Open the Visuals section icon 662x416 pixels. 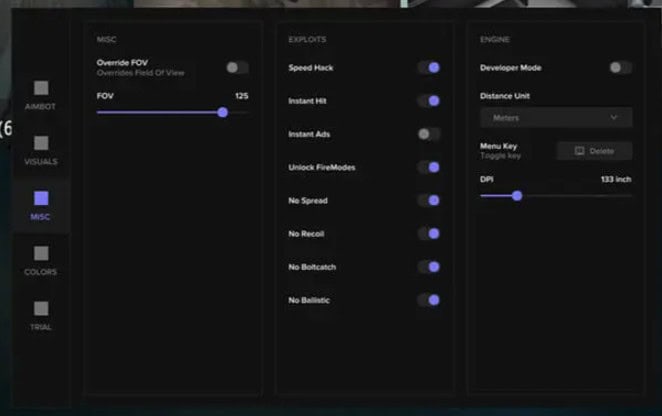click(41, 144)
